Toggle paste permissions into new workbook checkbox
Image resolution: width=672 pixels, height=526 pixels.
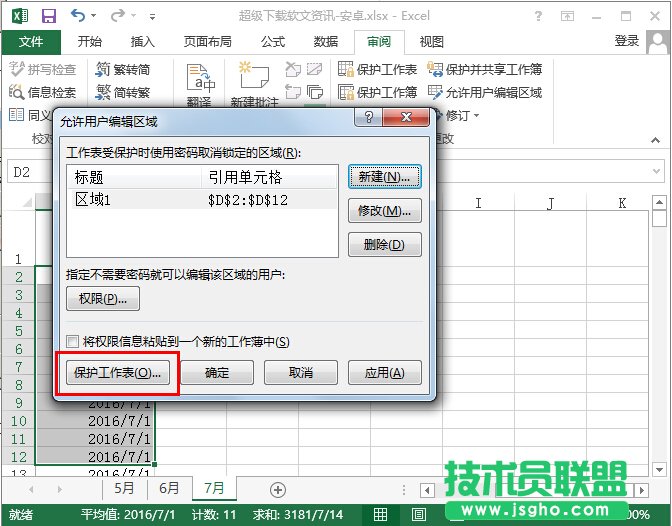coord(72,341)
